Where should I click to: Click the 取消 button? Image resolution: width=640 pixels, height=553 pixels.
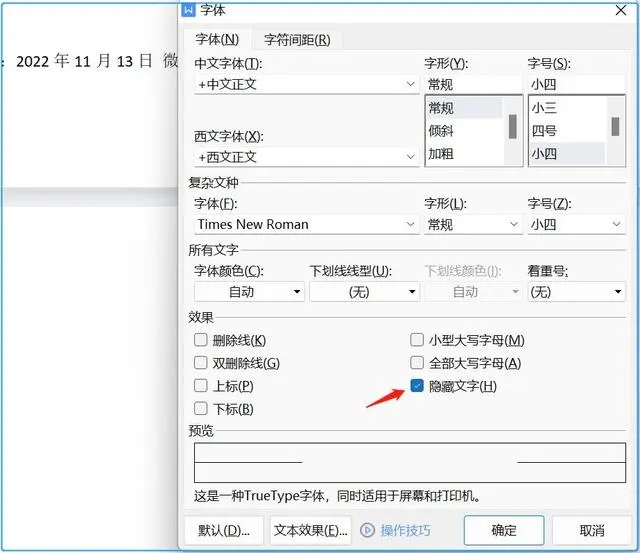tap(592, 530)
